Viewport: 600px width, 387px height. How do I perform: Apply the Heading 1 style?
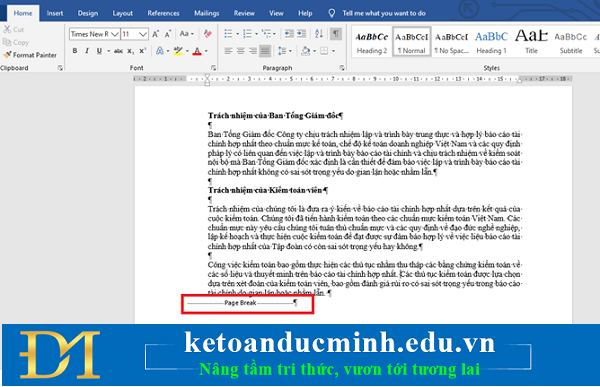[x=491, y=41]
